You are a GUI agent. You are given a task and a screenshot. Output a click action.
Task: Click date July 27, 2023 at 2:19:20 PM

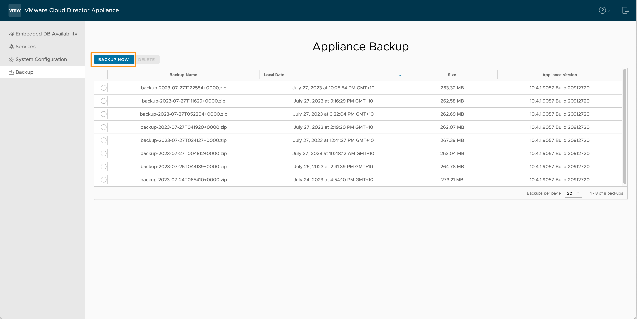(x=333, y=127)
